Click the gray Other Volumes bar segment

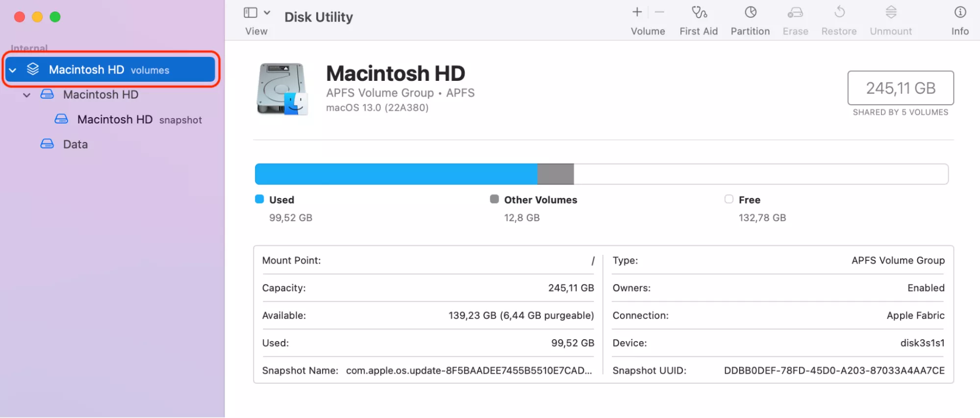(x=555, y=174)
